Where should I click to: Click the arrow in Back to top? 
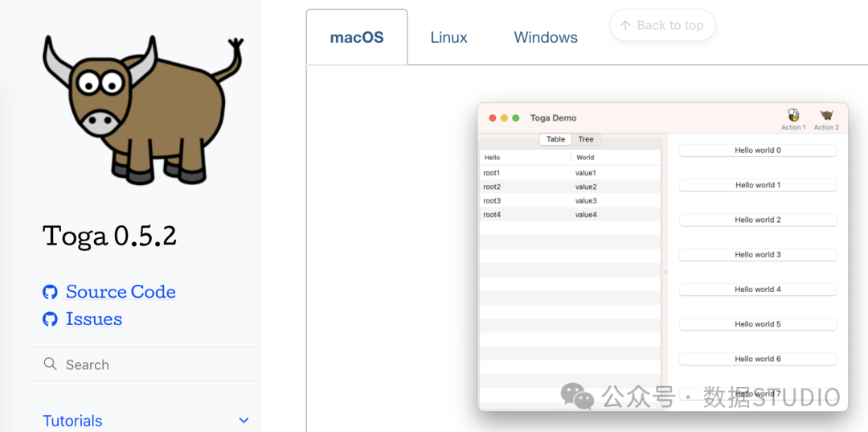(625, 26)
